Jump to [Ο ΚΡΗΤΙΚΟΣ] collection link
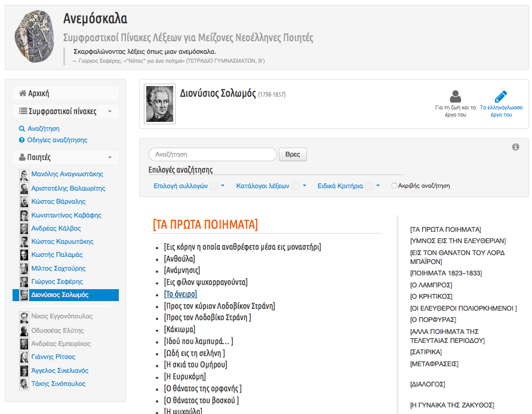This screenshot has width=532, height=414. click(431, 296)
